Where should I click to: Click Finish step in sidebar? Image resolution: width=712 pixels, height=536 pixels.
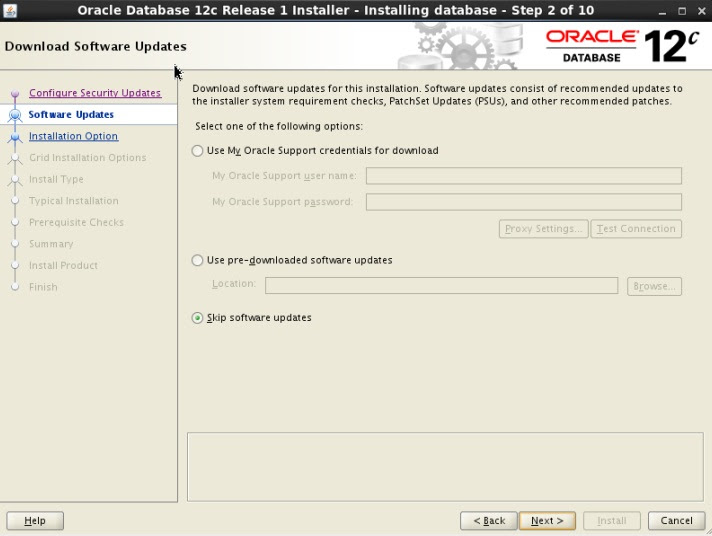tap(43, 287)
